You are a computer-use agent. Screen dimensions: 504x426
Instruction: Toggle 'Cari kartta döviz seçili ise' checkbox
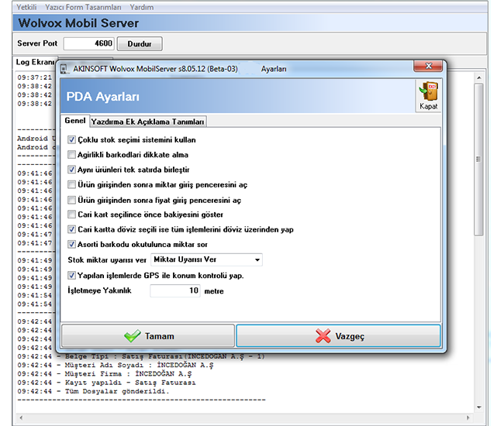point(71,229)
